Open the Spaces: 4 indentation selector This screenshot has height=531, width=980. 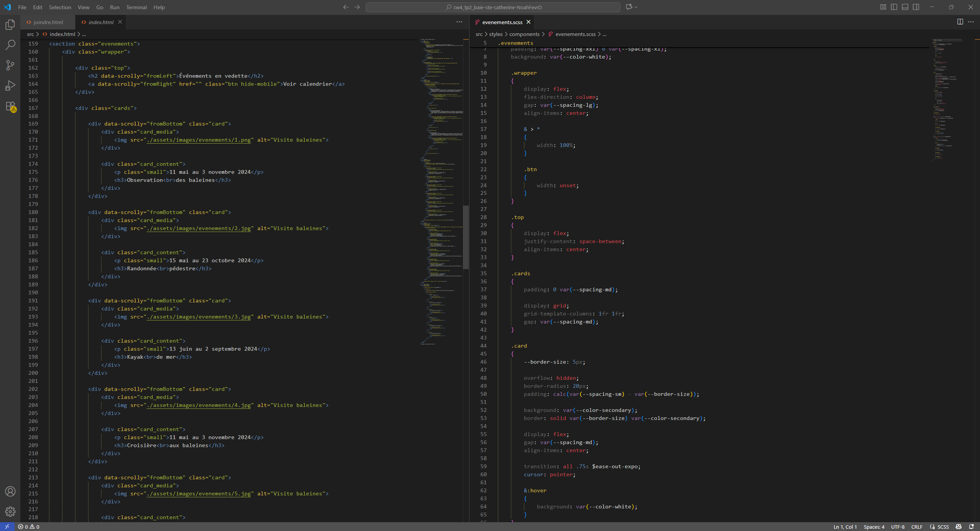pos(874,527)
